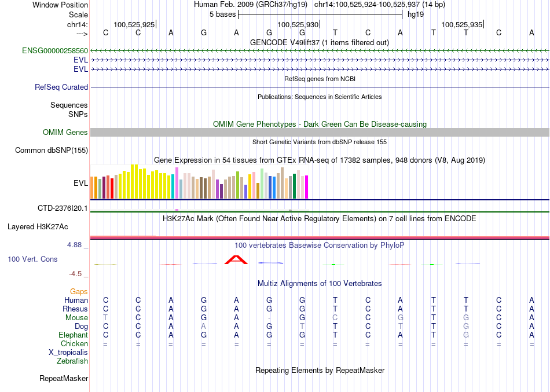Open the GENCODE V49lift37 track title

pos(320,42)
